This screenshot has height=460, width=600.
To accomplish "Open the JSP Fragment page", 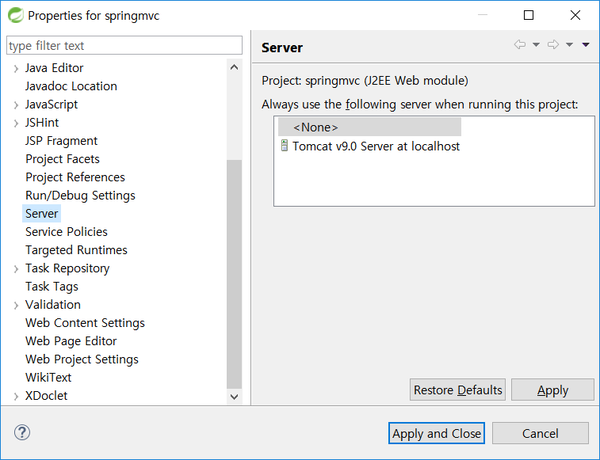I will (61, 141).
